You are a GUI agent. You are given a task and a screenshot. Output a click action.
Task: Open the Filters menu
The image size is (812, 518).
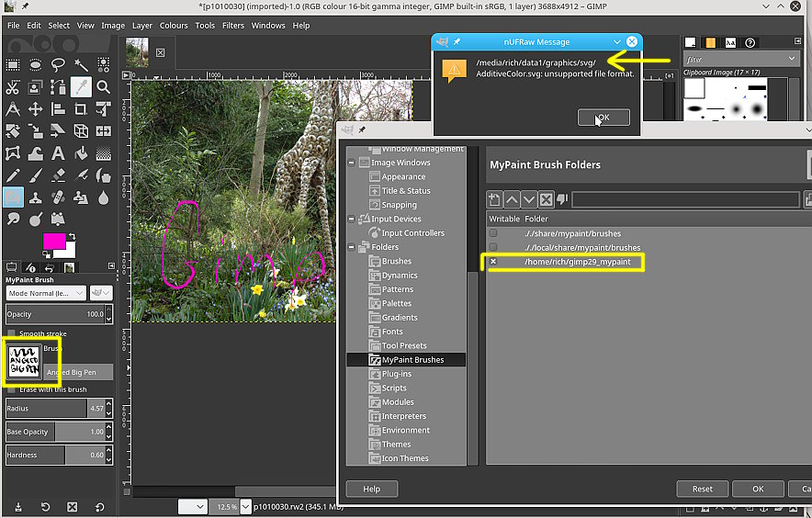[x=233, y=26]
